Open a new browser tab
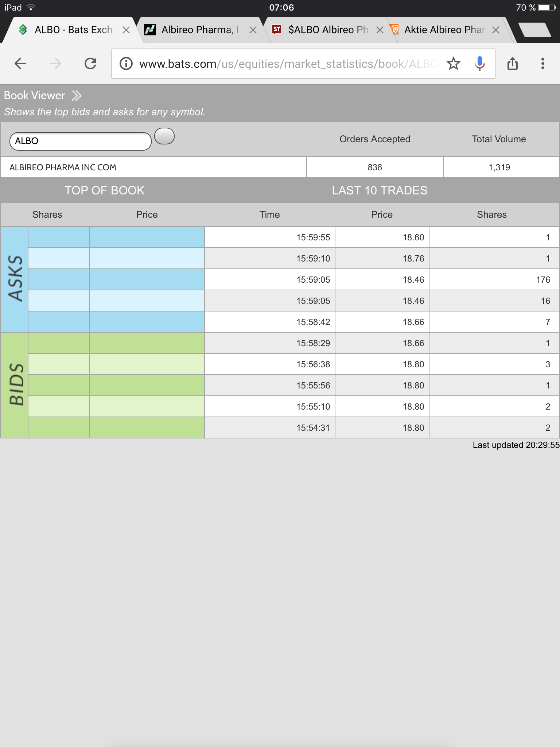The width and height of the screenshot is (560, 747). click(534, 30)
